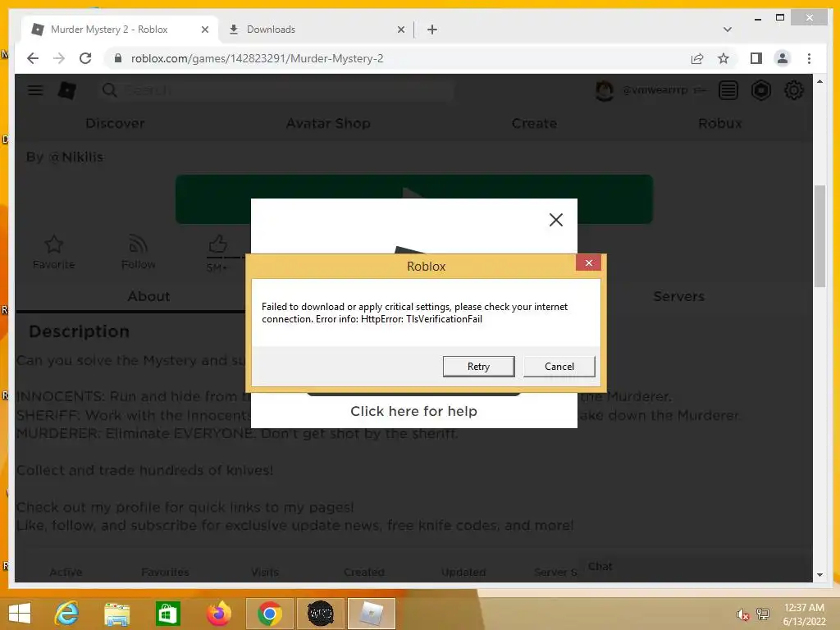Open Windows Start menu
This screenshot has height=630, width=840.
(20, 614)
